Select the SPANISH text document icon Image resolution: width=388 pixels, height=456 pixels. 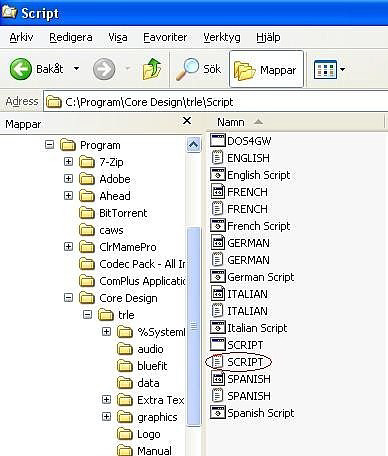[217, 395]
